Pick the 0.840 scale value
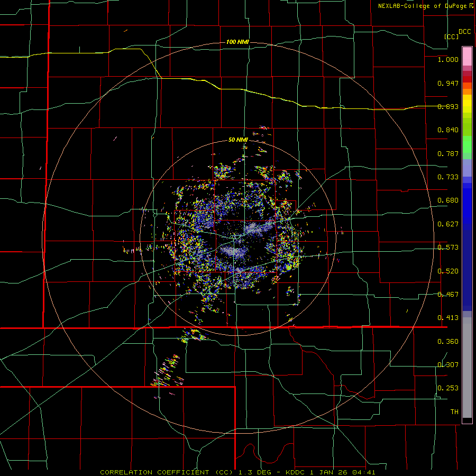 tap(448, 130)
